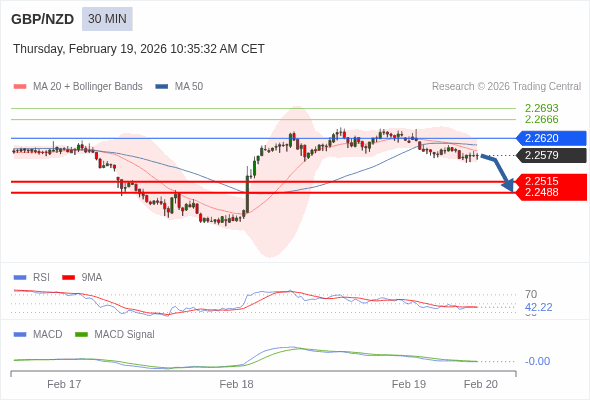Click the MACD Signal legend swatch
Screen dimensions: 590x400
81,335
